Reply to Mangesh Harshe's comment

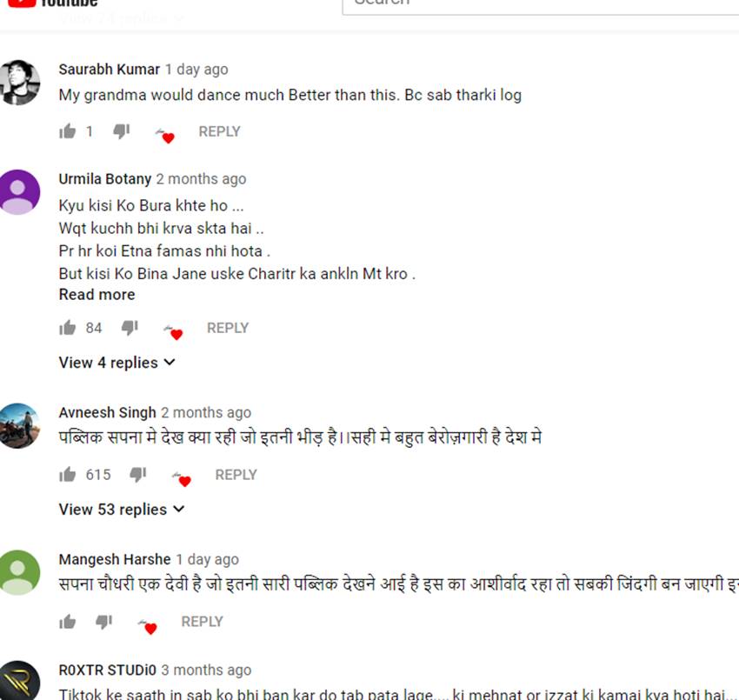203,621
